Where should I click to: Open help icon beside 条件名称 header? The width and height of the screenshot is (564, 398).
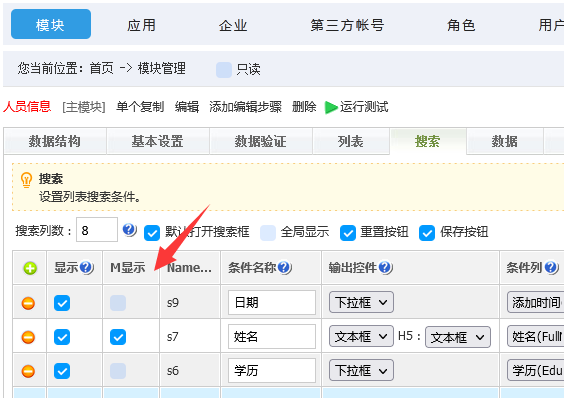click(x=285, y=267)
